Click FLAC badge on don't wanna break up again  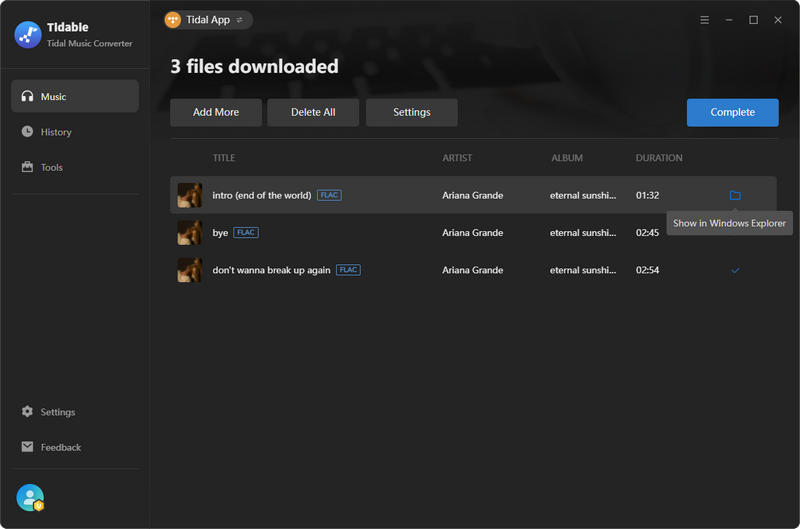348,269
